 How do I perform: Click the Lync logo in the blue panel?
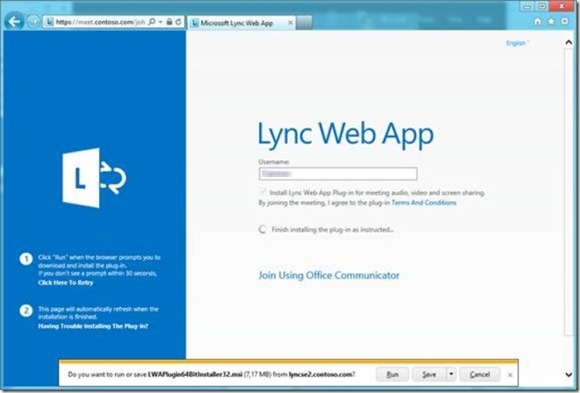click(x=94, y=178)
